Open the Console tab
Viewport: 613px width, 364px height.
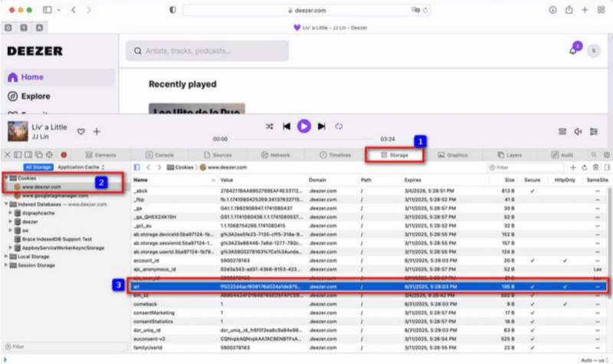pos(159,156)
